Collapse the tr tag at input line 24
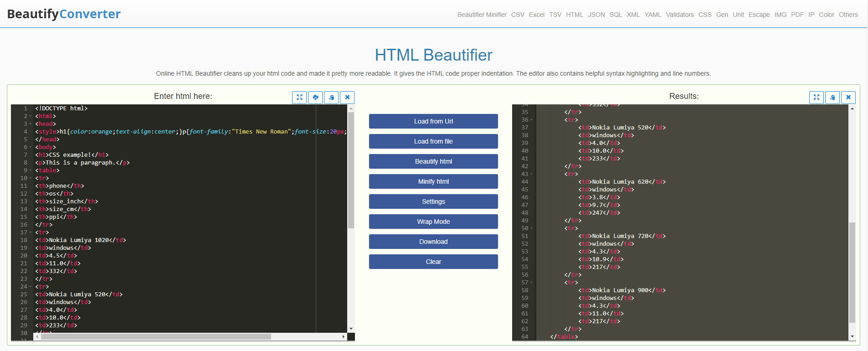This screenshot has width=868, height=351. 31,287
